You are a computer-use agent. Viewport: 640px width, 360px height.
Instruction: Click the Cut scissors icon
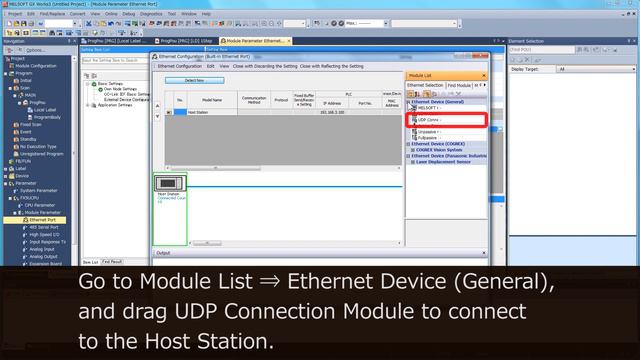coord(89,24)
